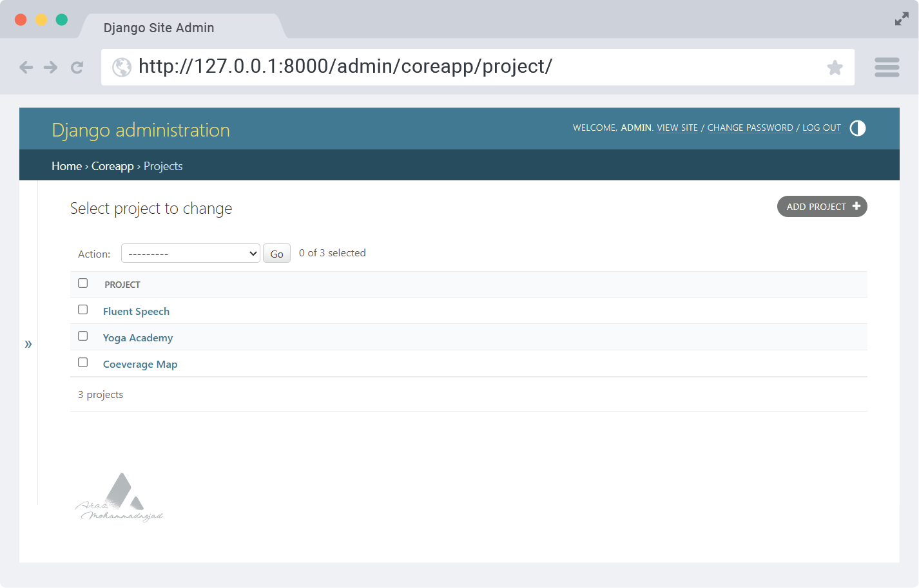Click the Log Out link
The height and width of the screenshot is (588, 919).
(821, 128)
